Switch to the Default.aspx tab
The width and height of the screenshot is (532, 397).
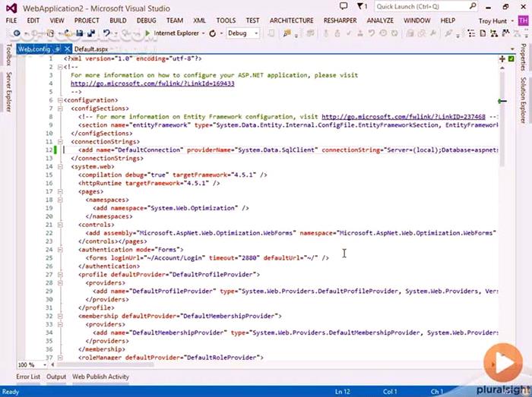(91, 49)
